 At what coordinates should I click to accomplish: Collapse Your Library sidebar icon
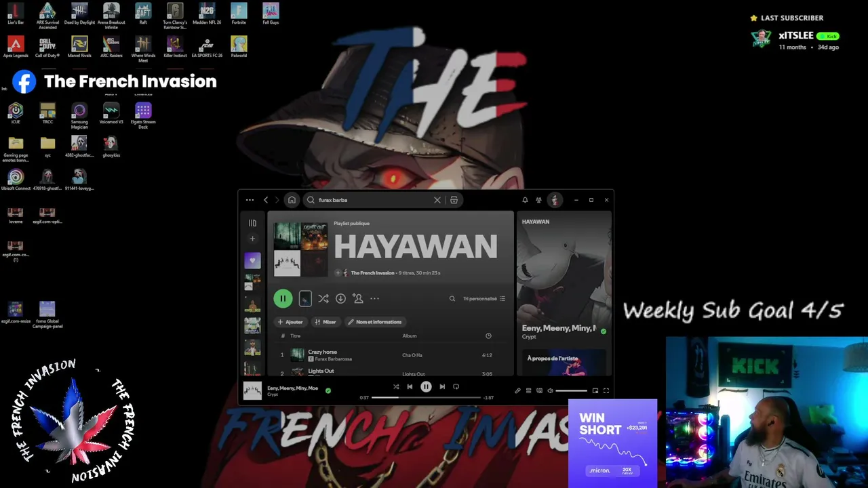(252, 223)
